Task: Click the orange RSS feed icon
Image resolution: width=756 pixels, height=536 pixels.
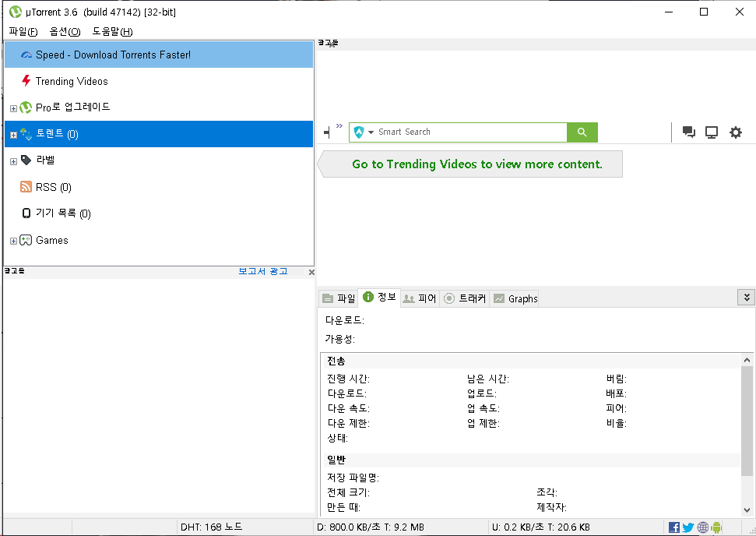Action: (x=26, y=187)
